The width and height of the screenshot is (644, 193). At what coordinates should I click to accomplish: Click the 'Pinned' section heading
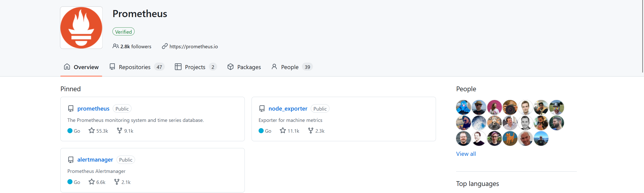70,89
